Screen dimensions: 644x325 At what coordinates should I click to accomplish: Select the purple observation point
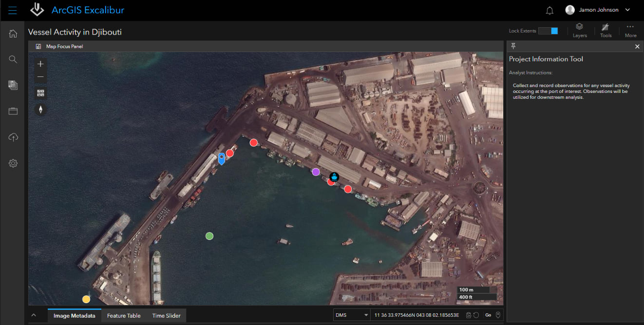tap(316, 172)
